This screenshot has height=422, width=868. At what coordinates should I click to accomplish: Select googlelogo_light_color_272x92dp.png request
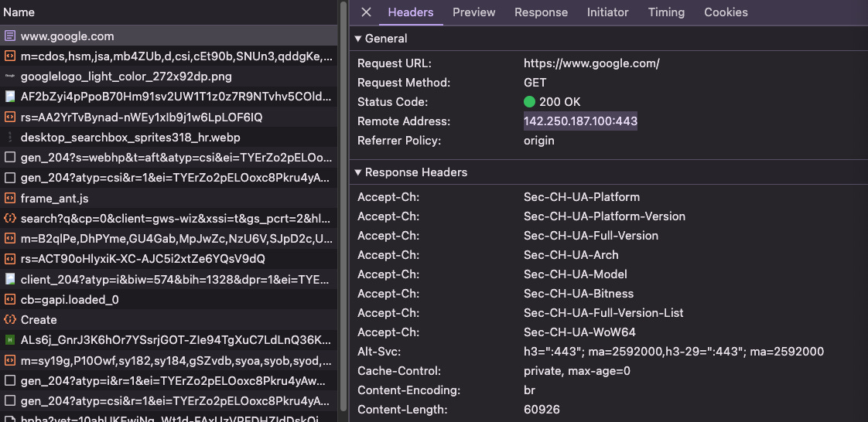click(x=169, y=77)
